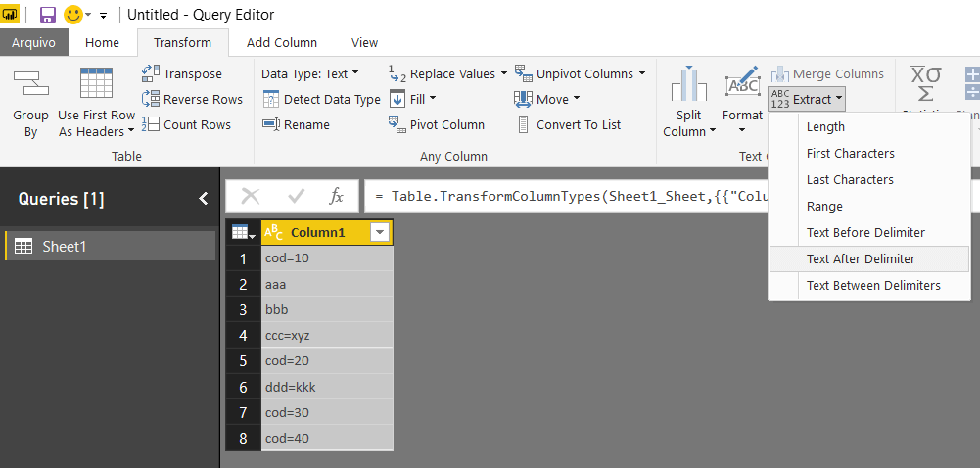Click the Use First Row As Headers icon

(96, 83)
